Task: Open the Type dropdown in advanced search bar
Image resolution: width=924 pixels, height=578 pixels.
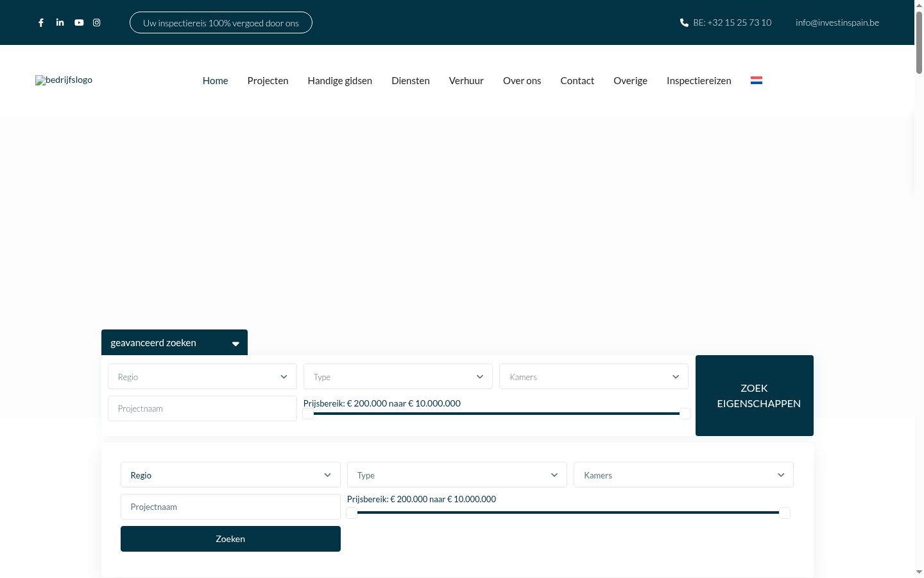Action: click(398, 376)
